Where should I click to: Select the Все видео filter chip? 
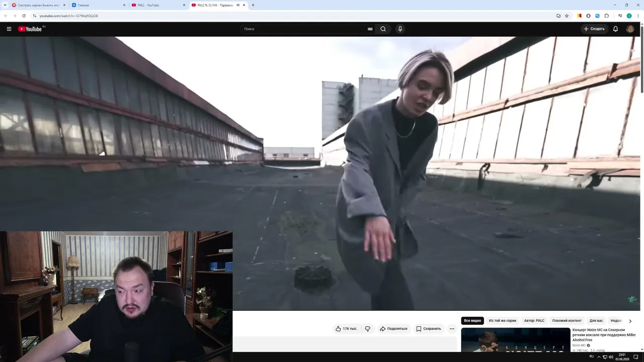pyautogui.click(x=472, y=321)
